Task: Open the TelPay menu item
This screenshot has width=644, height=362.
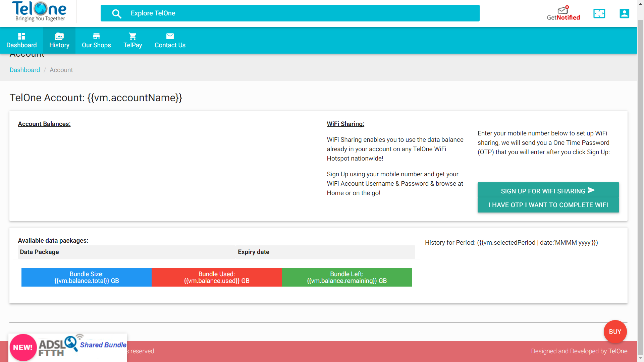Action: tap(133, 40)
